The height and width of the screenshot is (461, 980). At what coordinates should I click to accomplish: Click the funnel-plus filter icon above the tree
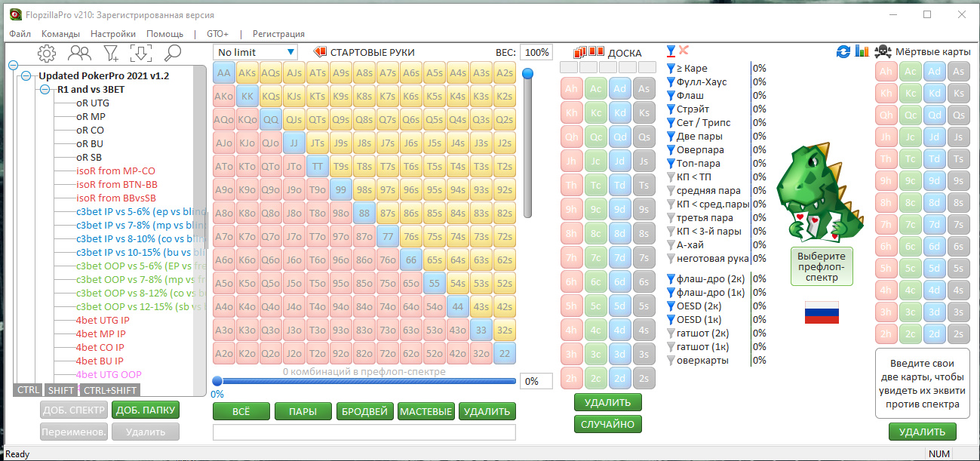[x=111, y=53]
